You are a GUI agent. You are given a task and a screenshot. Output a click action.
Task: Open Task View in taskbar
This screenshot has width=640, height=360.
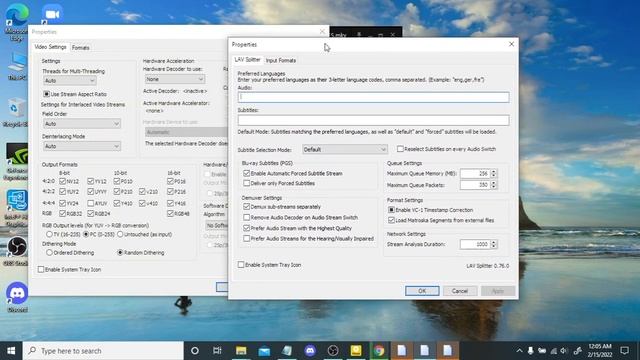pyautogui.click(x=217, y=351)
